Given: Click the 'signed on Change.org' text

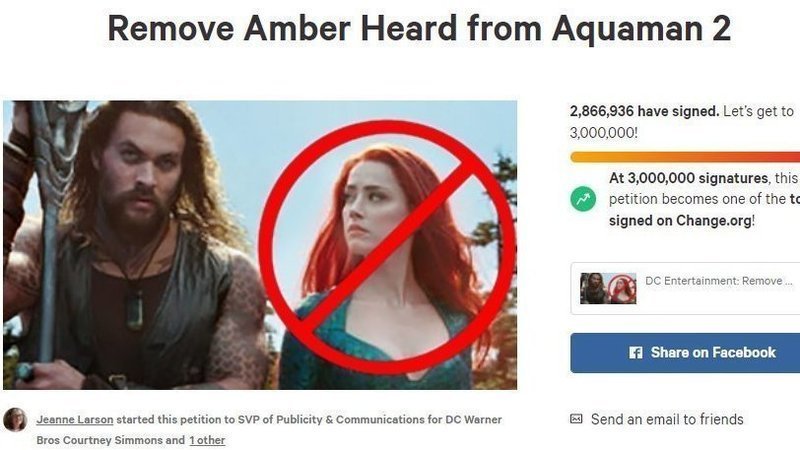Looking at the screenshot, I should (x=682, y=220).
